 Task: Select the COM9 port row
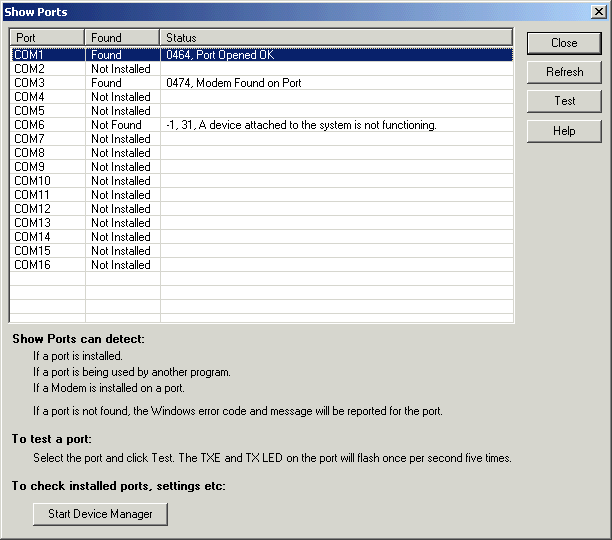(x=262, y=167)
